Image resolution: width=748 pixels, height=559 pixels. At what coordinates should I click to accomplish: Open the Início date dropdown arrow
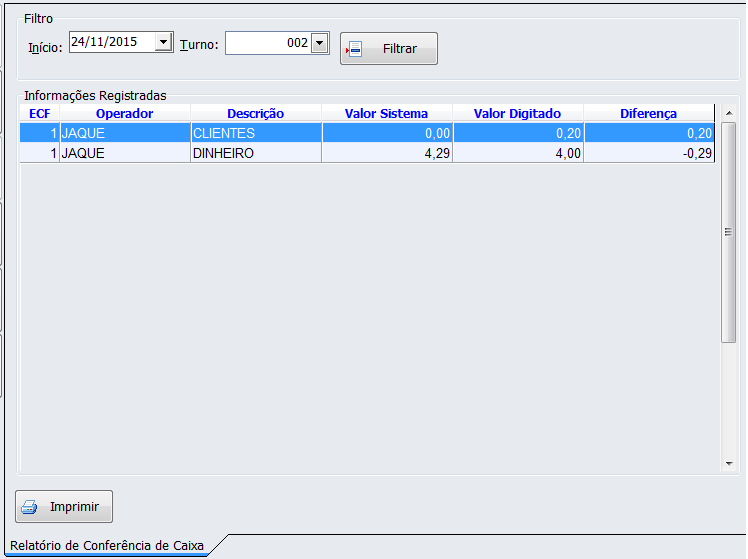tap(163, 43)
